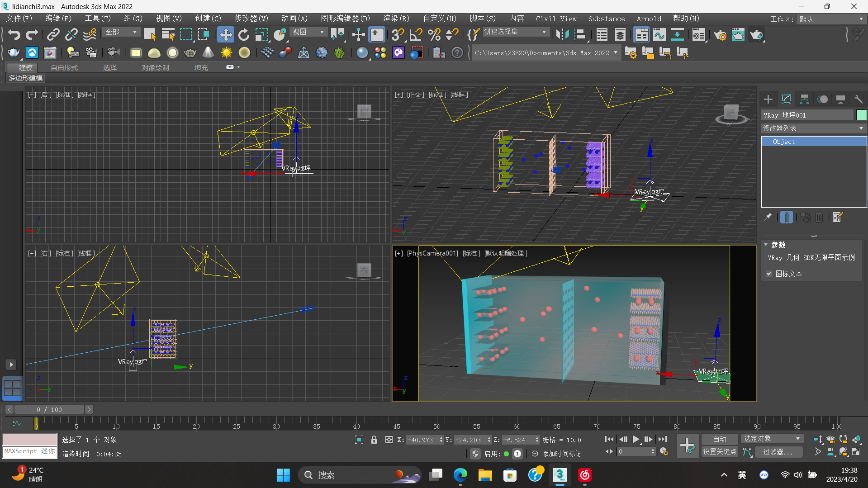Open the Utilities wrench panel tab
Viewport: 868px width, 488px height.
(x=858, y=99)
